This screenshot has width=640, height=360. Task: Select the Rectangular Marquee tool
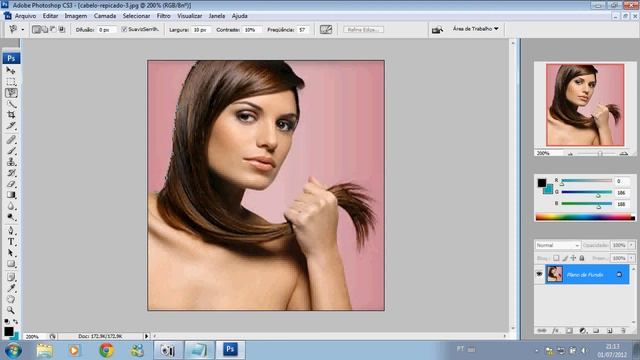[11, 82]
